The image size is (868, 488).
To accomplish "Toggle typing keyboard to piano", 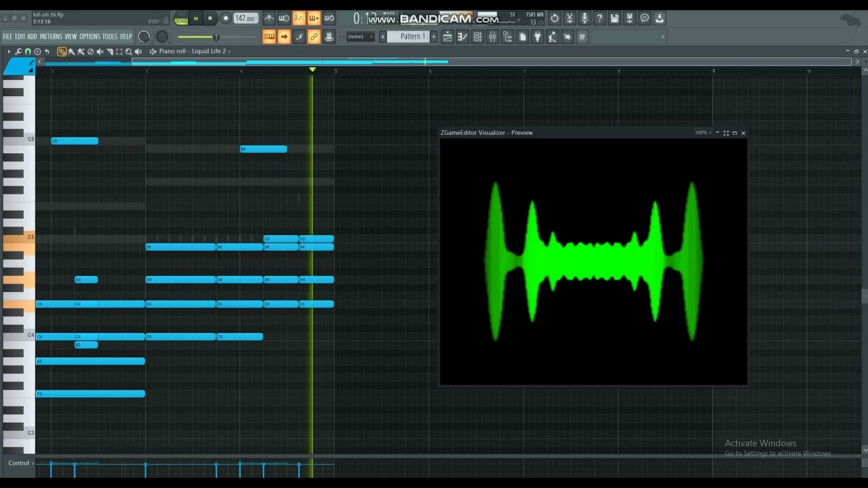I will point(269,37).
